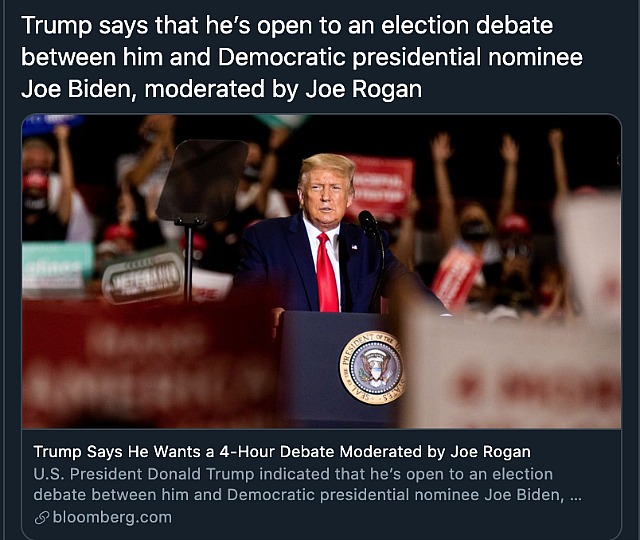The image size is (640, 540).
Task: Open the bloomberg.com source link
Action: (x=112, y=518)
